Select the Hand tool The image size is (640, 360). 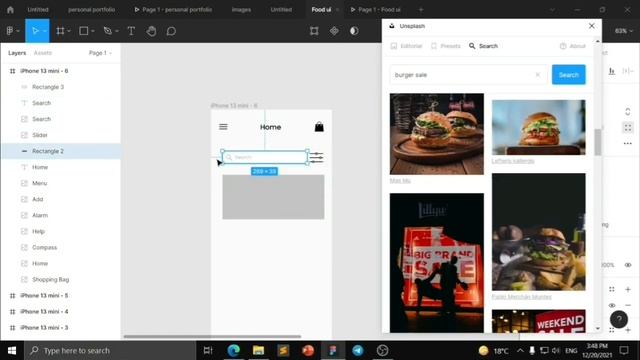click(x=151, y=31)
